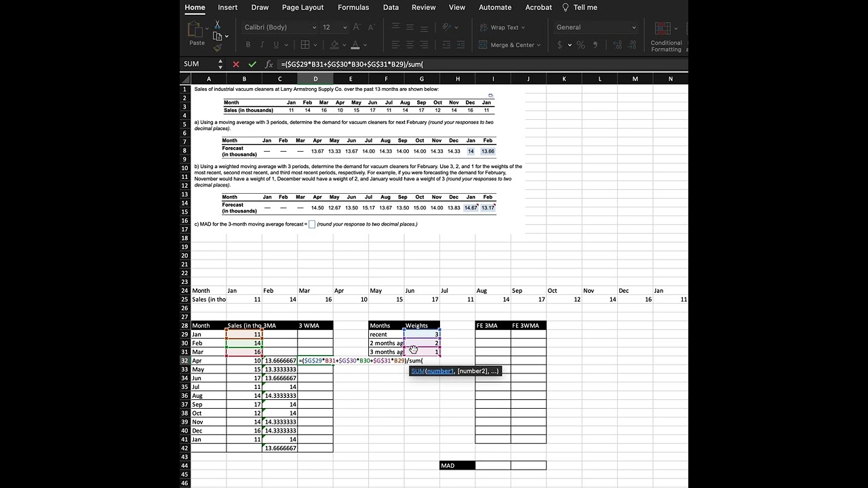Screen dimensions: 868x488
Task: Click SUM function tooltip link
Action: 418,371
